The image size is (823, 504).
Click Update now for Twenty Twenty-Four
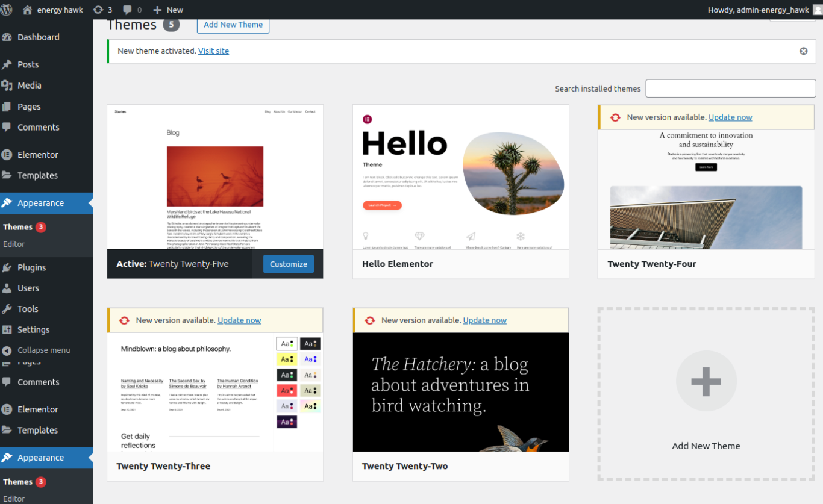(730, 117)
